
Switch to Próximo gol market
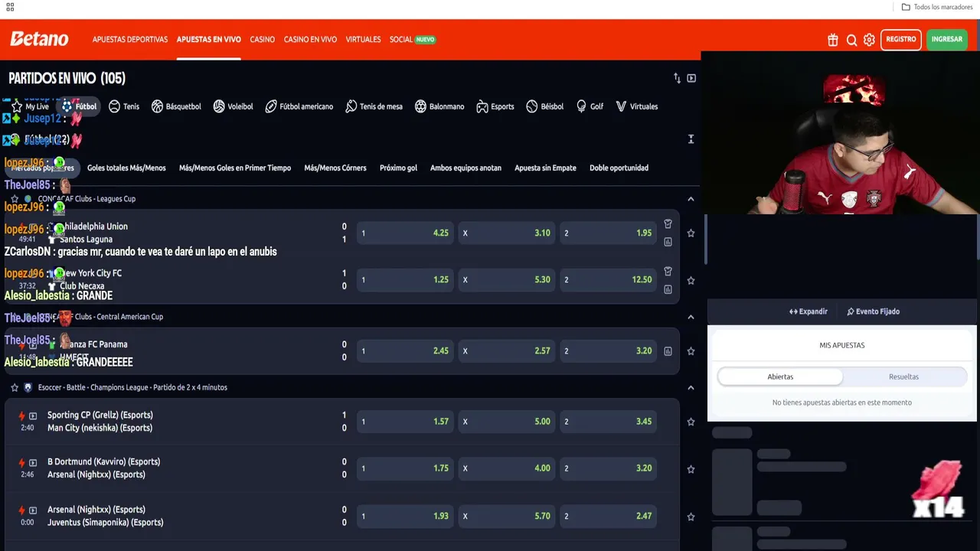398,168
